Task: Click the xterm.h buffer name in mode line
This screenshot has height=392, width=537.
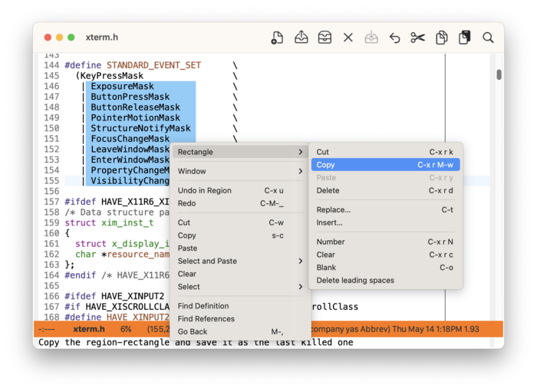Action: click(x=89, y=329)
